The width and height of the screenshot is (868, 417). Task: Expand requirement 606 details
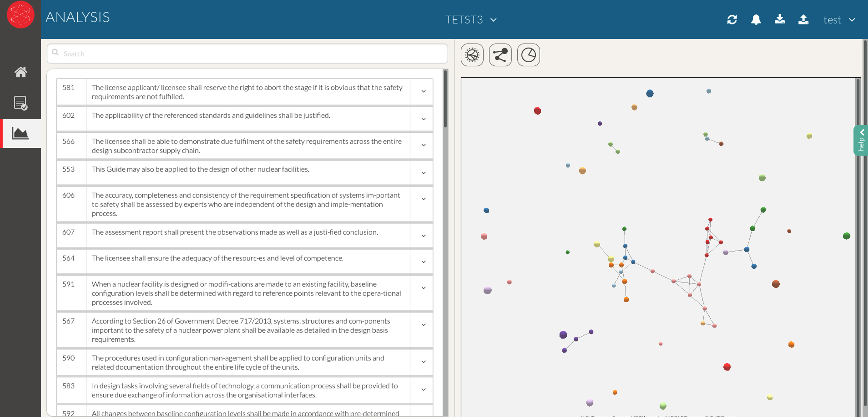click(424, 199)
